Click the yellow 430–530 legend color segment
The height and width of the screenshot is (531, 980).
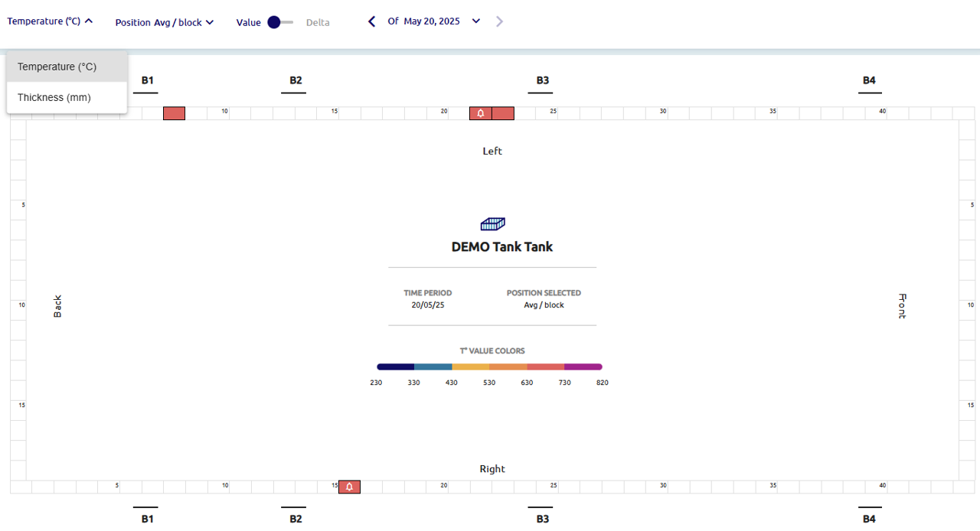coord(470,366)
